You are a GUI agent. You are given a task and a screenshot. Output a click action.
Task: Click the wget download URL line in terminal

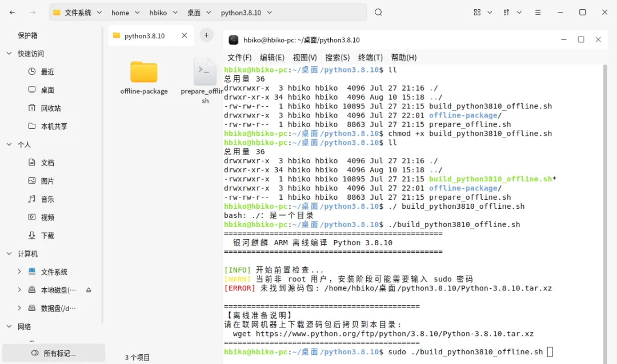point(383,334)
